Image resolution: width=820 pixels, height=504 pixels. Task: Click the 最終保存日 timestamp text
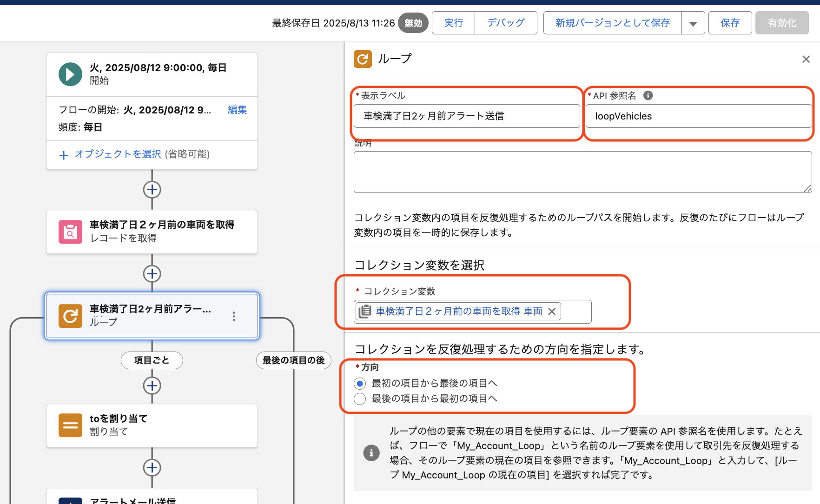click(333, 23)
